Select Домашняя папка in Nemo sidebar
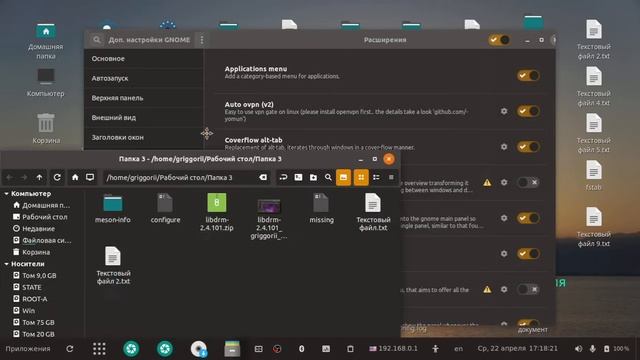Viewport: 640px width, 360px height. coord(42,205)
